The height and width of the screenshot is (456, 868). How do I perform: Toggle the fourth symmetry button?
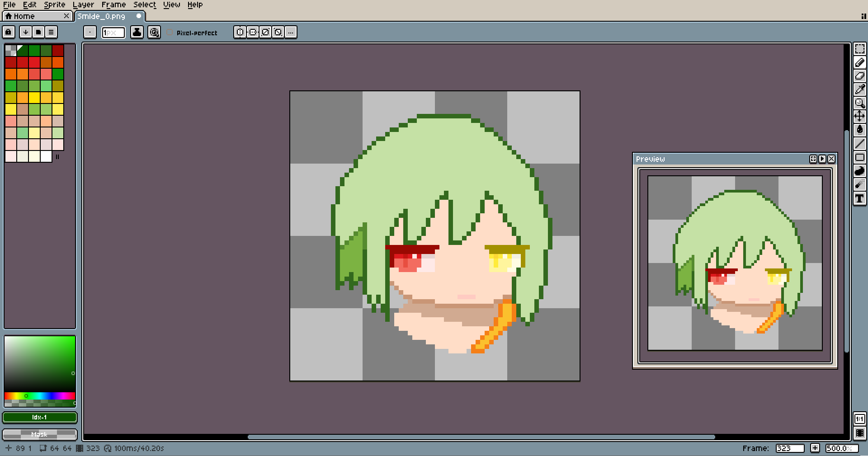278,32
